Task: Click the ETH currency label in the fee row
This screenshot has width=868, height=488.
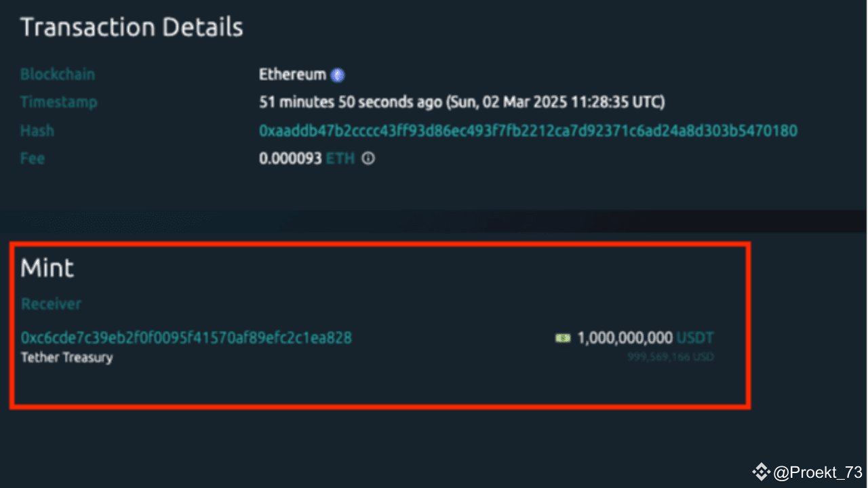Action: 340,159
